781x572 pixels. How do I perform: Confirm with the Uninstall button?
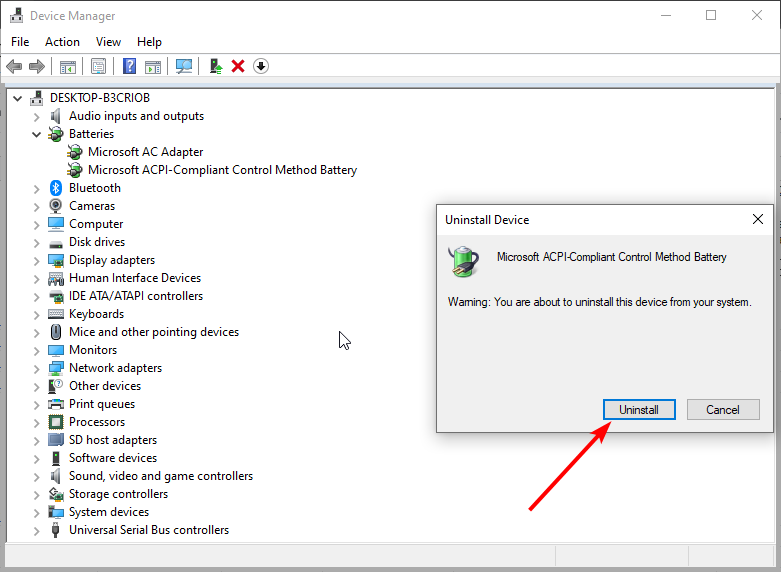(x=639, y=410)
